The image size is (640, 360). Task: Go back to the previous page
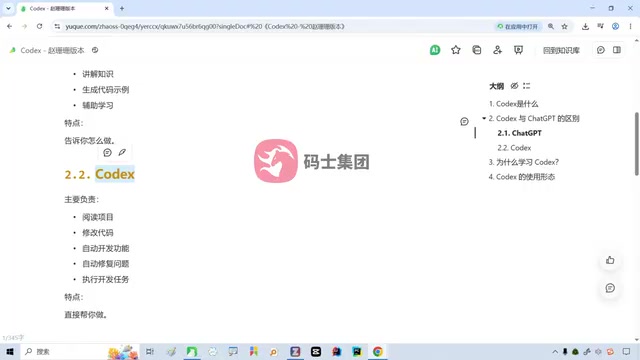[x=9, y=27]
